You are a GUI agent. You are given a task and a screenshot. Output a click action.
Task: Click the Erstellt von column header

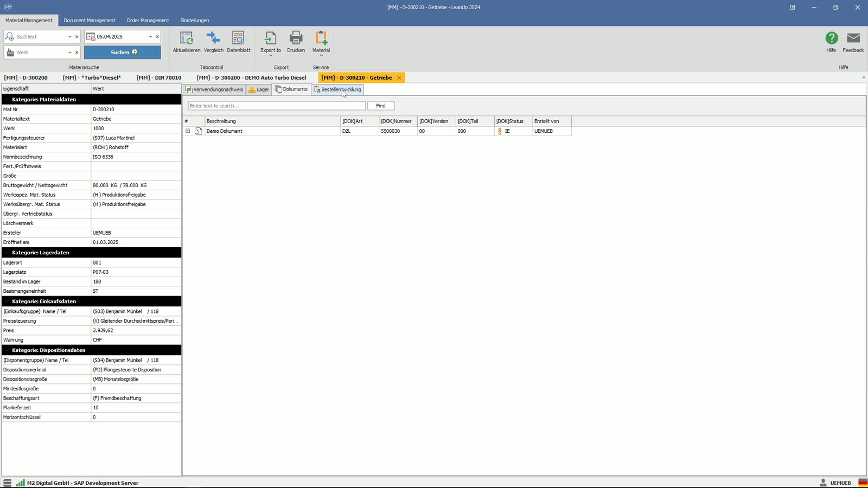tap(552, 121)
